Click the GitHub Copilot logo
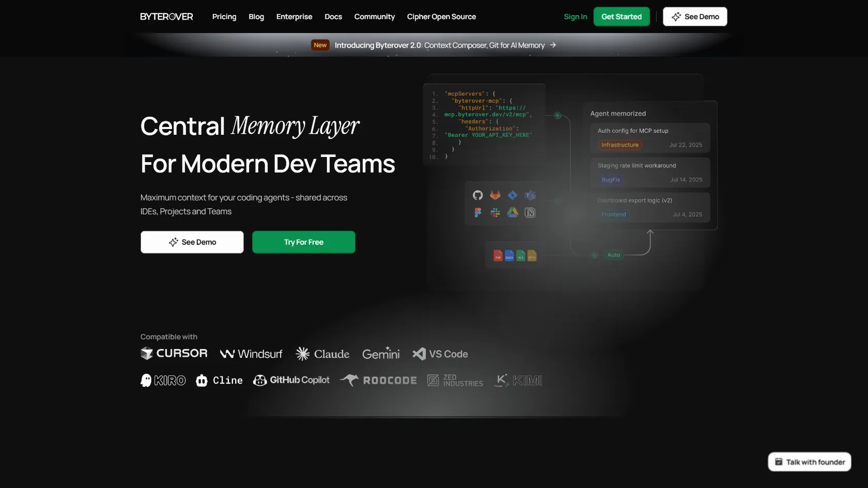 pyautogui.click(x=291, y=380)
